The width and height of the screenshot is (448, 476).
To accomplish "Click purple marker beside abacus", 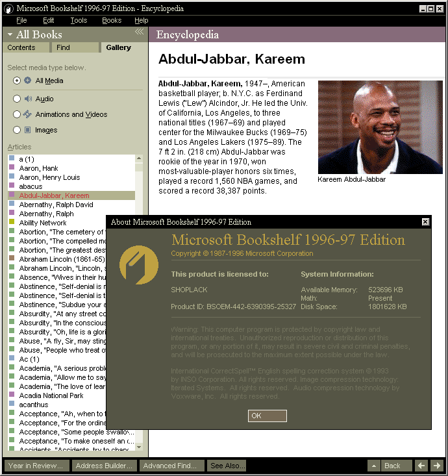I will (12, 185).
